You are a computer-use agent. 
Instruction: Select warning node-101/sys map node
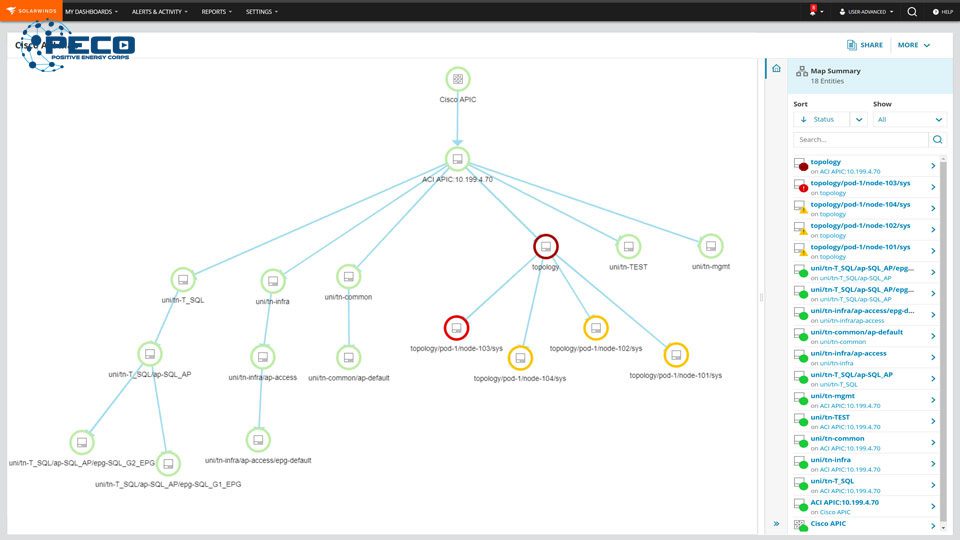click(676, 355)
